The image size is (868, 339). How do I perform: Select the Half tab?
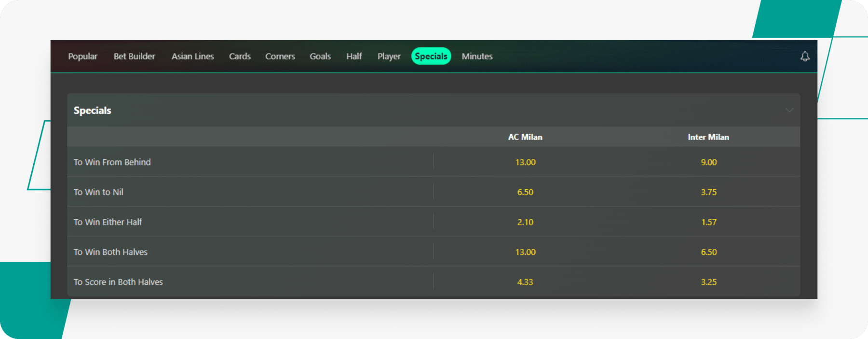click(354, 56)
